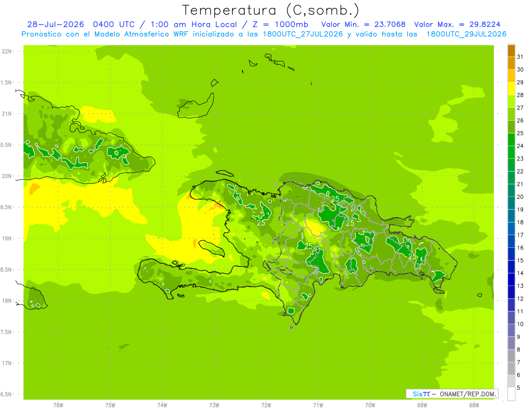Click the WRF model initialization subtitle text

tap(264, 34)
